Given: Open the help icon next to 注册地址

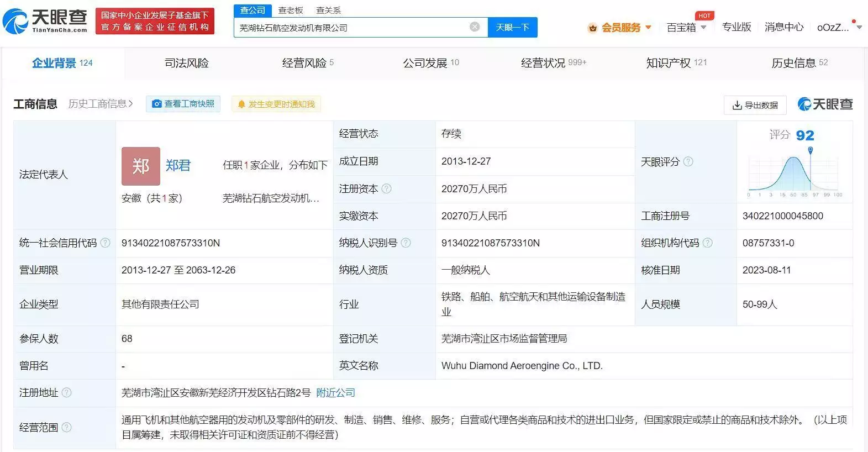Looking at the screenshot, I should click(x=66, y=392).
